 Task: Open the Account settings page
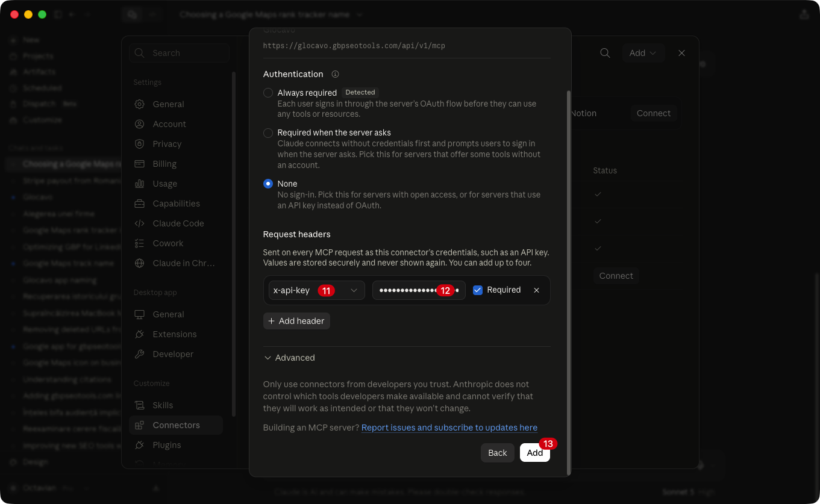[176, 124]
